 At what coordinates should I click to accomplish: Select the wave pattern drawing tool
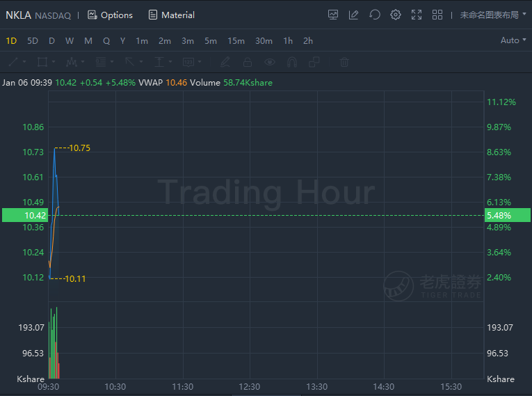(x=72, y=62)
